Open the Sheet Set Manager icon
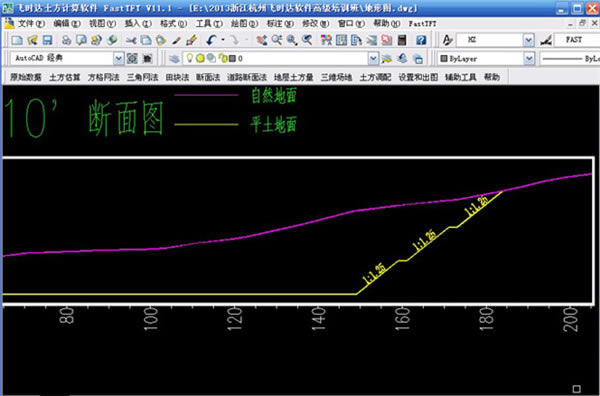This screenshot has width=600, height=396. [x=371, y=40]
